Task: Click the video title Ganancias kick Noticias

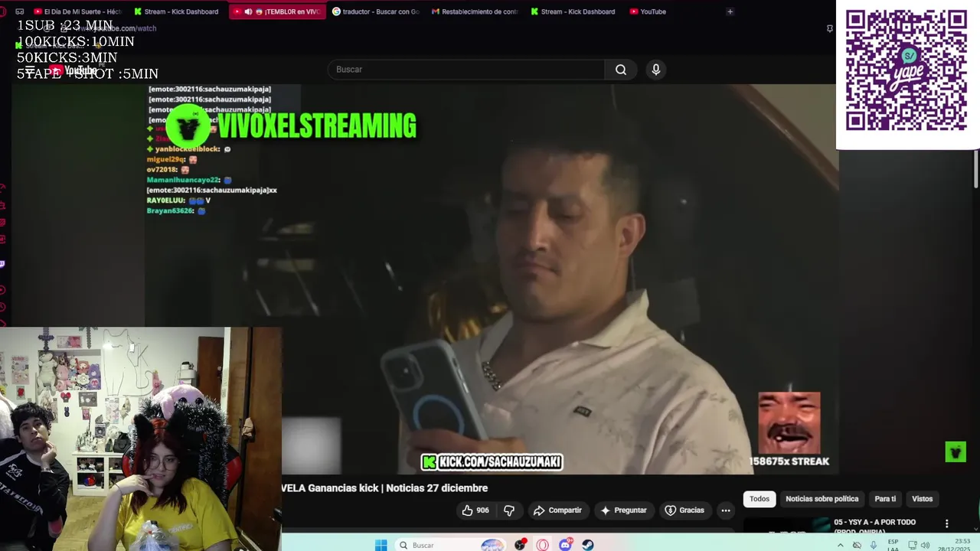Action: coord(384,488)
